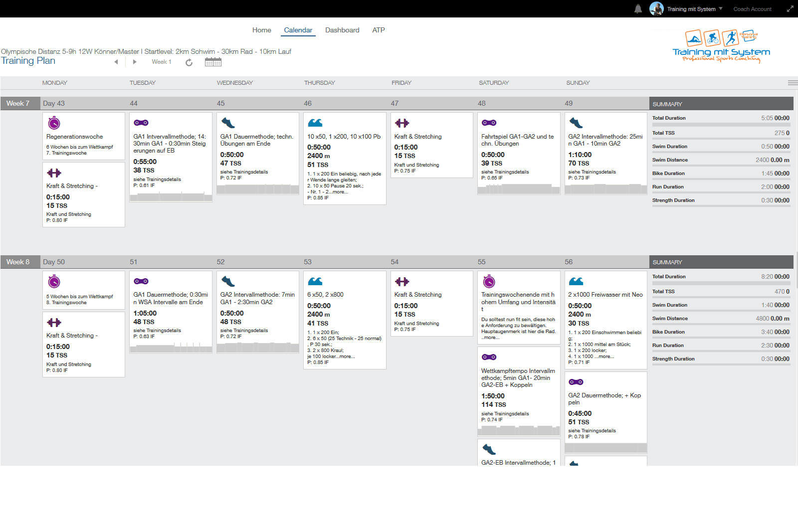
Task: Click Week 8 Swim Distance summary row
Action: coord(721,319)
